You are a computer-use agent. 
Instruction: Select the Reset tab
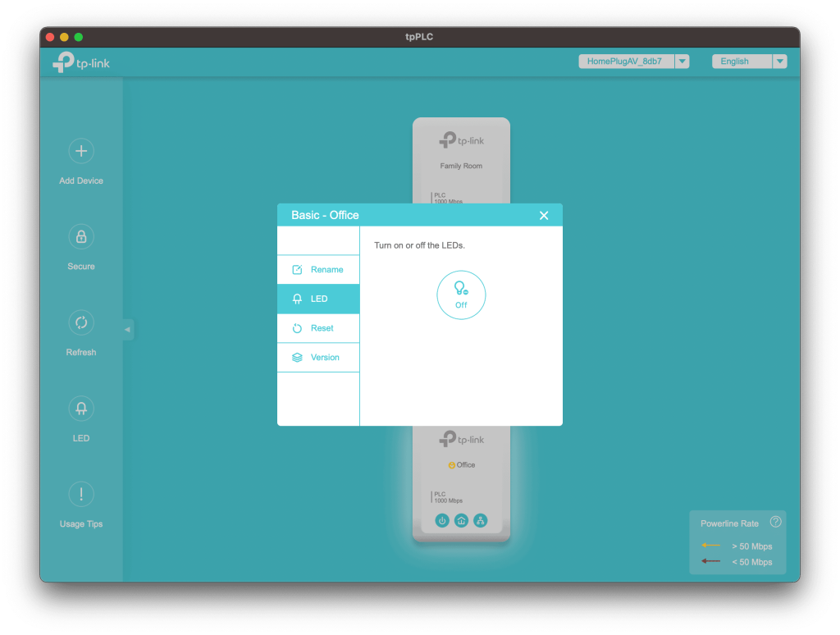pos(318,328)
